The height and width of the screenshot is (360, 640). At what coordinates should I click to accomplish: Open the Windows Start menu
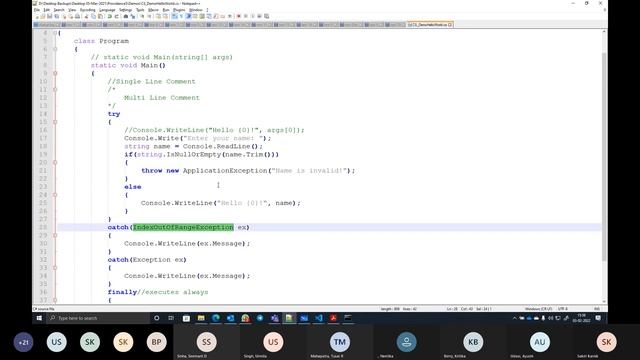(39, 318)
